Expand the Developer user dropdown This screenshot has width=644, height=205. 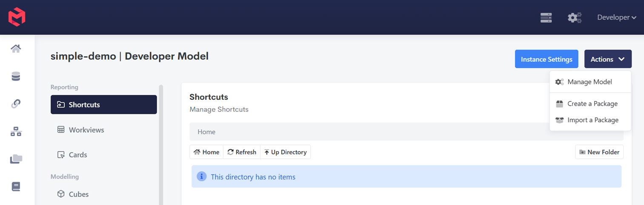[x=617, y=17]
